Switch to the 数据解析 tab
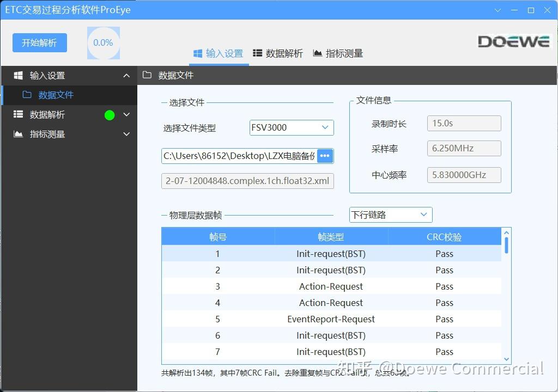Image resolution: width=558 pixels, height=392 pixels. (x=283, y=53)
